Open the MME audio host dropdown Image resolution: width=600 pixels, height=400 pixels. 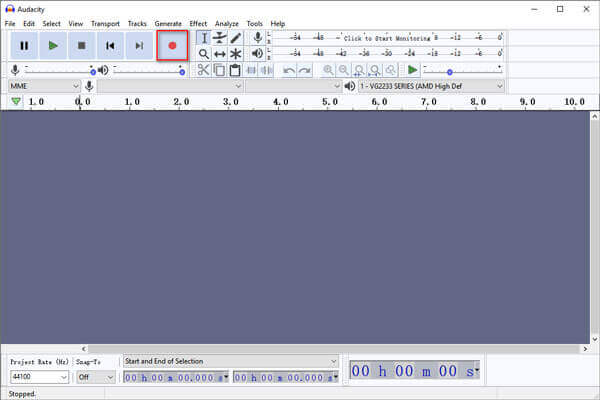click(44, 86)
